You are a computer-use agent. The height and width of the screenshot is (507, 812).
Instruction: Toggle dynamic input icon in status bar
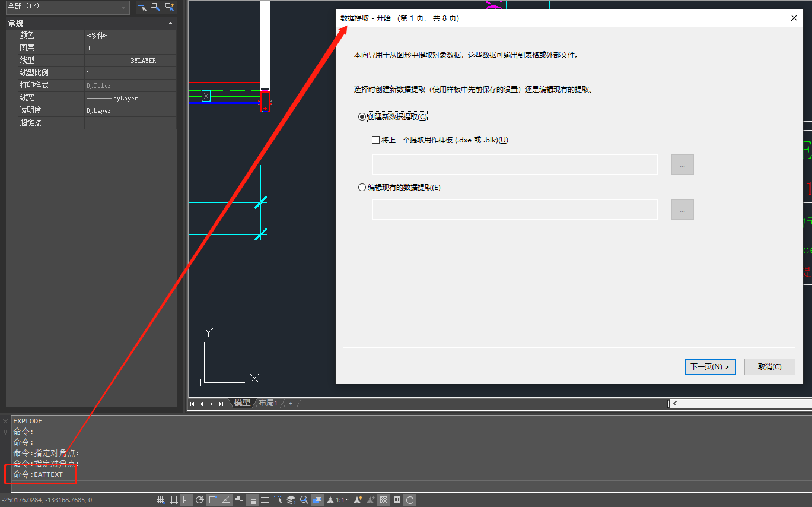252,500
